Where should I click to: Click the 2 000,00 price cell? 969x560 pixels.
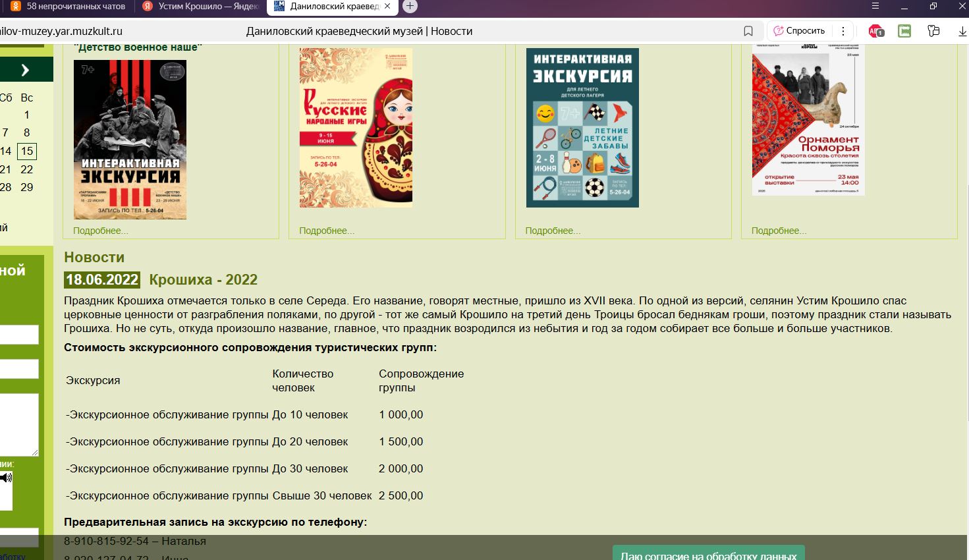(401, 468)
